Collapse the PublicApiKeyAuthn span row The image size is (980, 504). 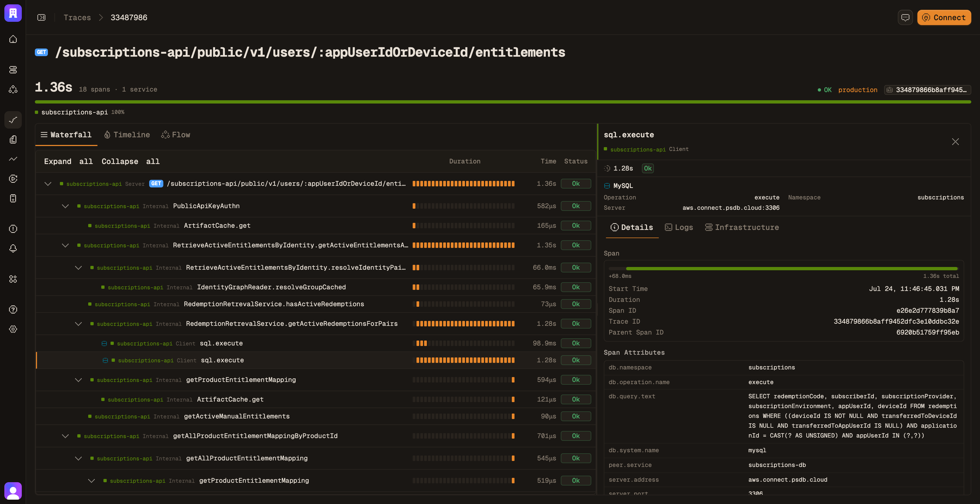65,206
